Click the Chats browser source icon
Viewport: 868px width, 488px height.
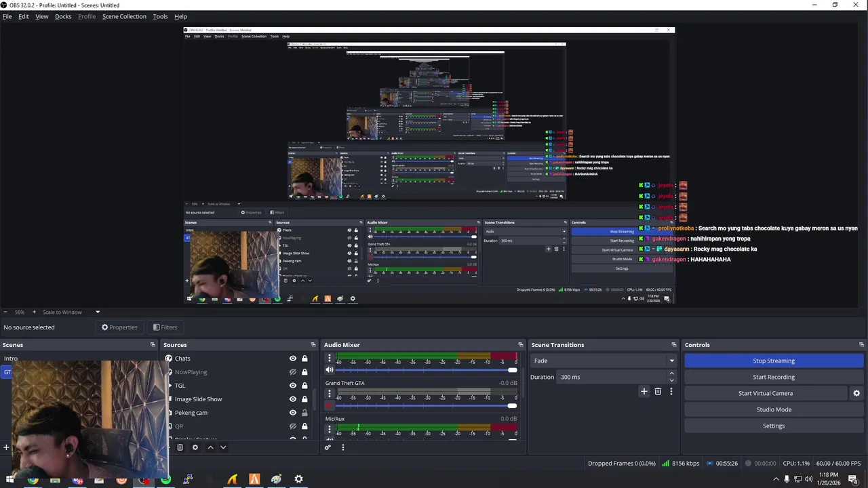[169, 359]
